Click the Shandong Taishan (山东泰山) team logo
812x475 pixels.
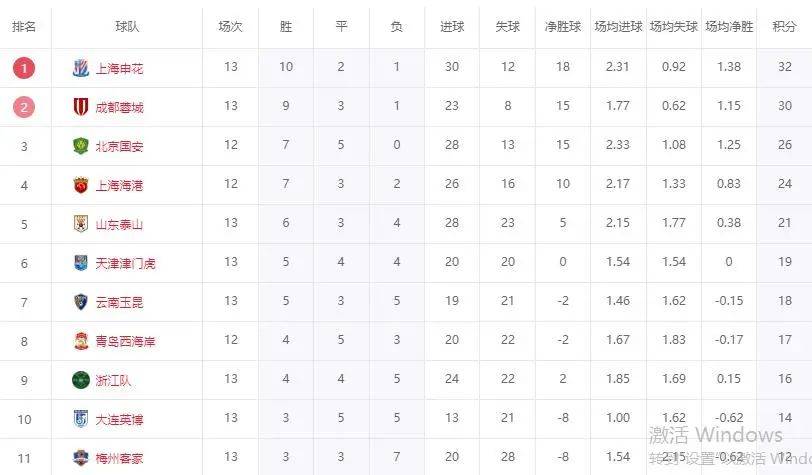[x=81, y=224]
